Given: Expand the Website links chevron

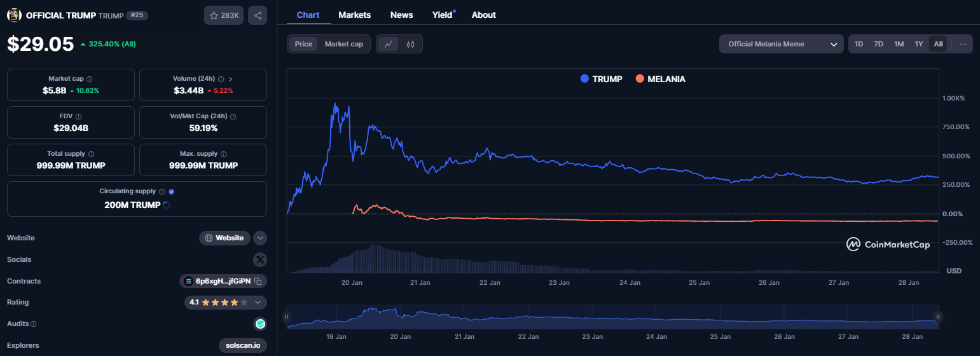Looking at the screenshot, I should (260, 238).
